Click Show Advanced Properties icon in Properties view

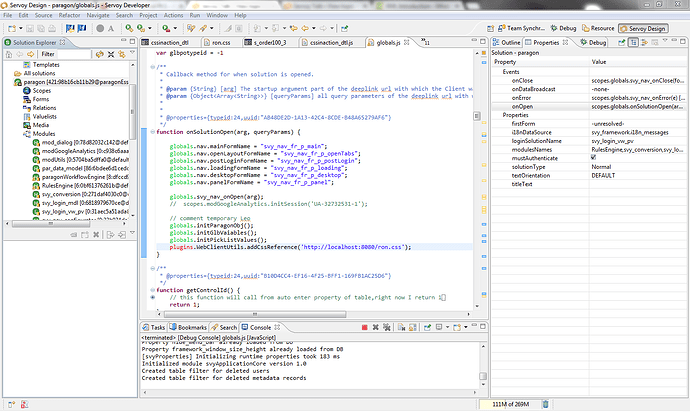pos(644,42)
